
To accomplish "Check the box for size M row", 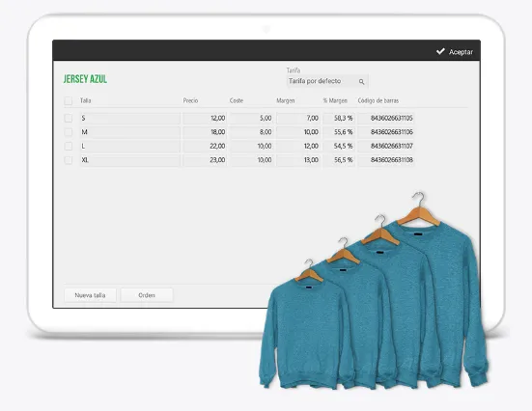I will [x=69, y=132].
